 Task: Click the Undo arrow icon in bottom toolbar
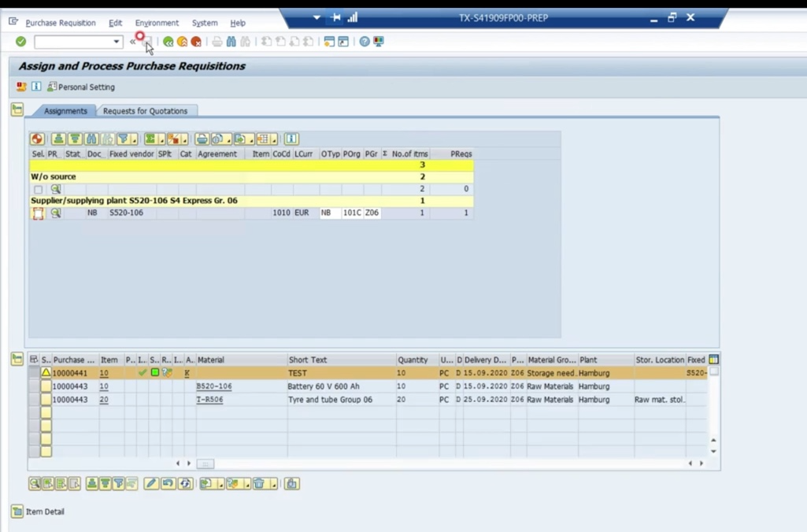[x=168, y=484]
